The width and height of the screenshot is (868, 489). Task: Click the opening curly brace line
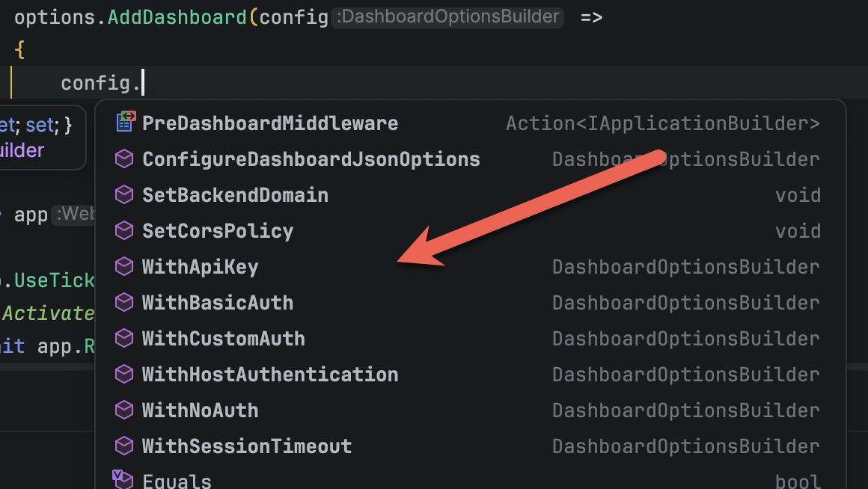point(19,50)
